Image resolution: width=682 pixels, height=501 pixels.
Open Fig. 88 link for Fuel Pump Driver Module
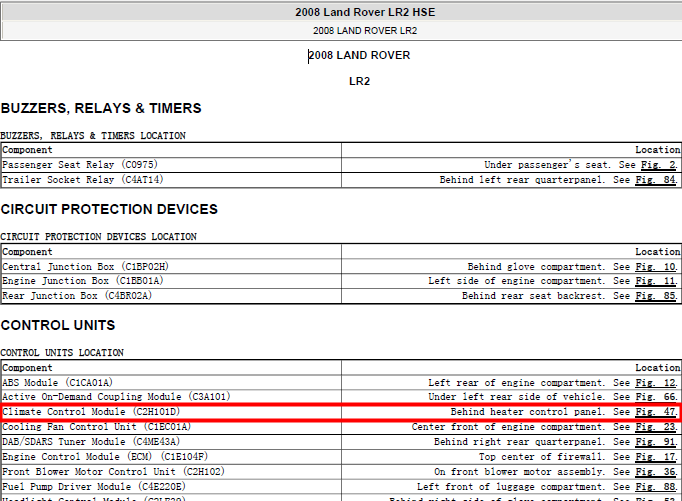click(656, 487)
